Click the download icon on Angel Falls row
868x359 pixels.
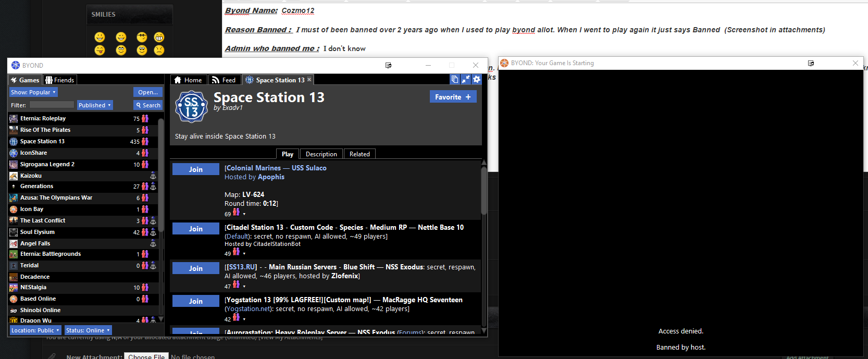153,244
